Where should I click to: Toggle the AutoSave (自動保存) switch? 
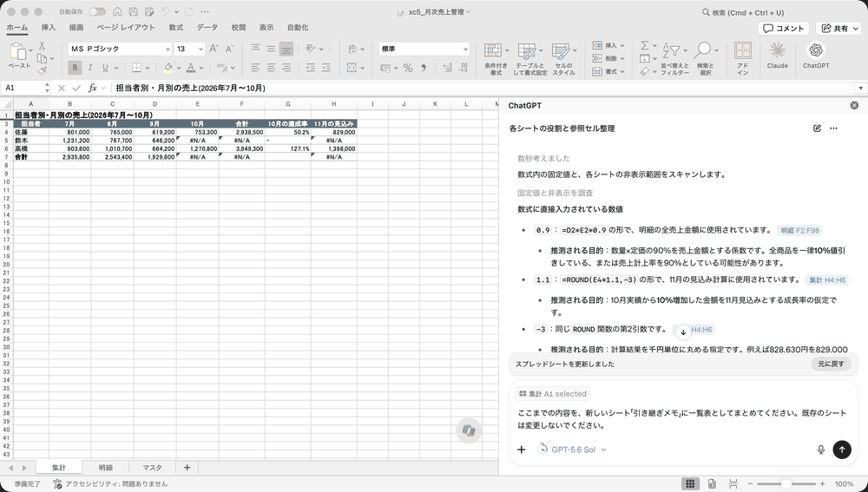(x=97, y=11)
